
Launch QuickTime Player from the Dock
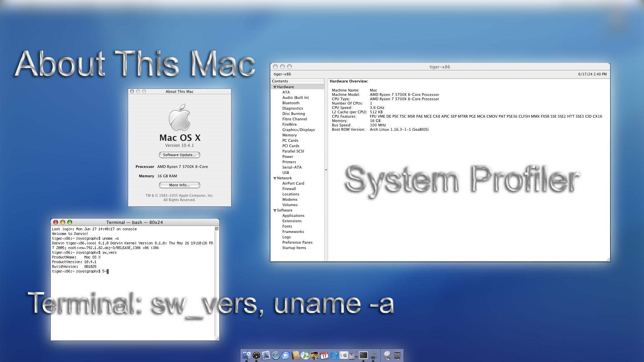coord(334,355)
